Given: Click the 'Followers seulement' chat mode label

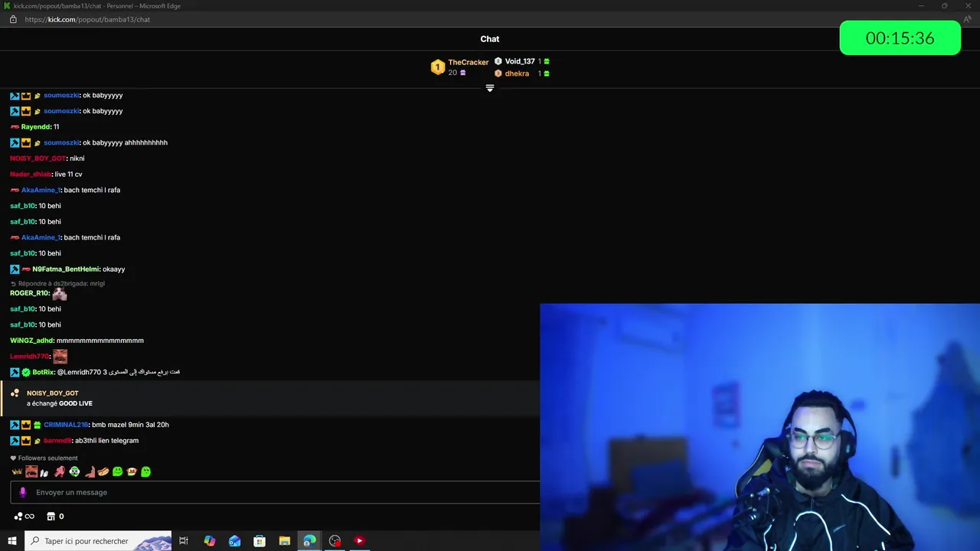Looking at the screenshot, I should (44, 458).
